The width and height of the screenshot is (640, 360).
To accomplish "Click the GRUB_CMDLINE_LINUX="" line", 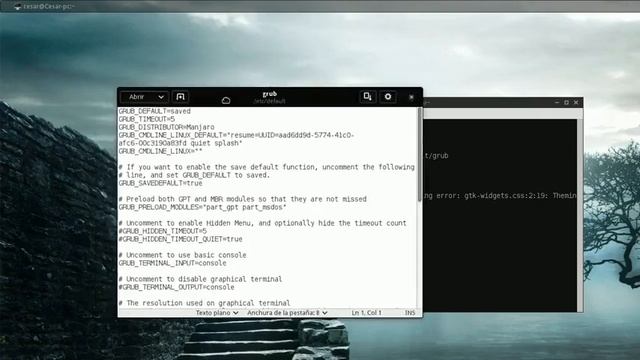I will [160, 151].
